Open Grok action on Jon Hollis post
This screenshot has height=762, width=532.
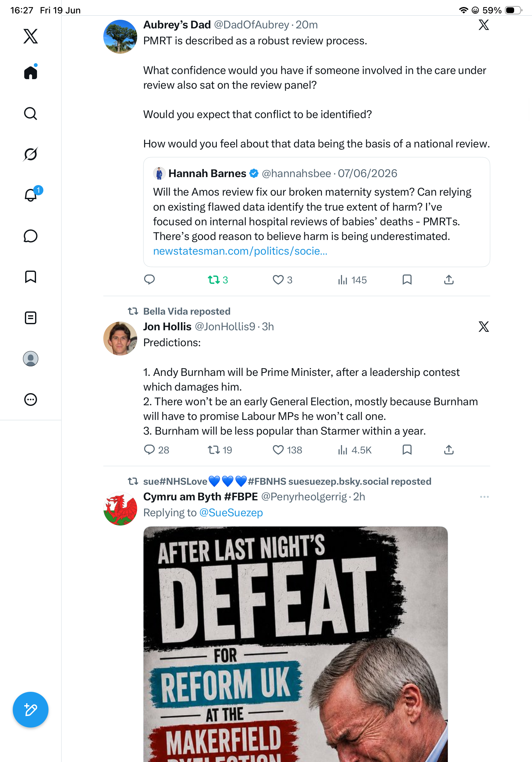tap(484, 326)
